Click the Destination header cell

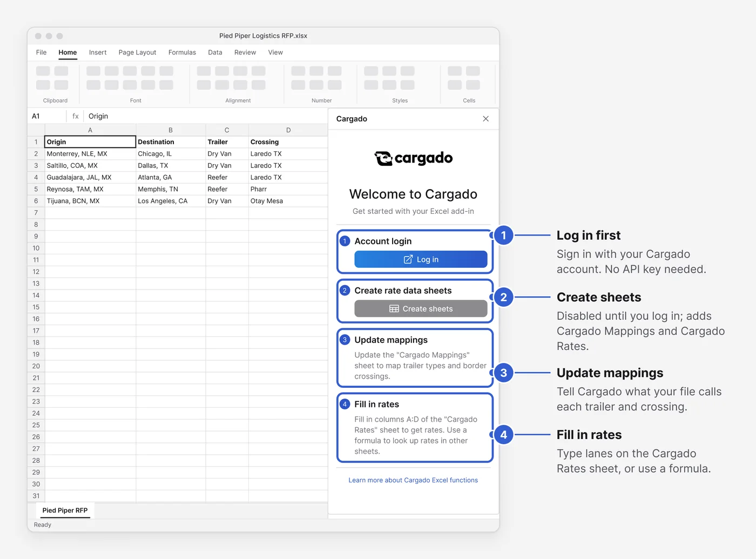(x=171, y=142)
